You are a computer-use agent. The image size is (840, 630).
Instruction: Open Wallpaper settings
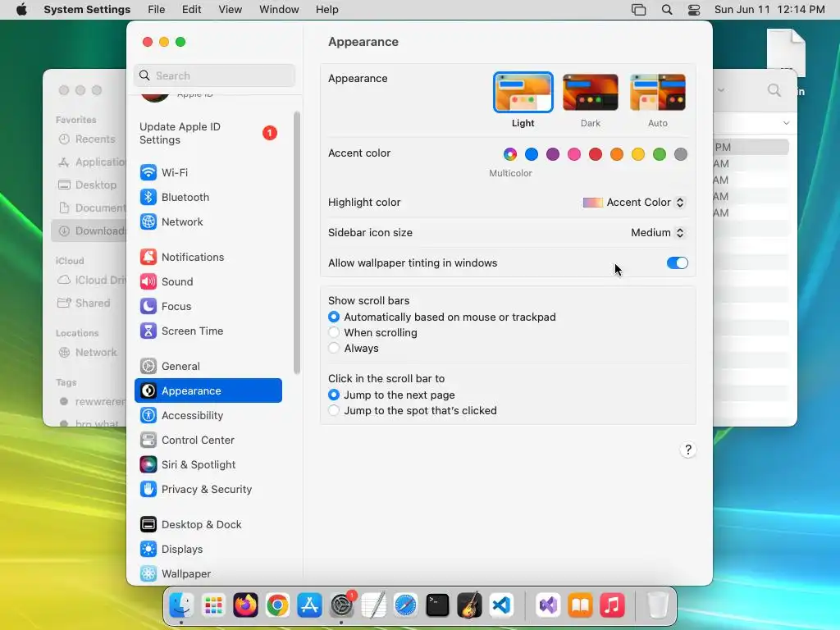click(x=208, y=573)
